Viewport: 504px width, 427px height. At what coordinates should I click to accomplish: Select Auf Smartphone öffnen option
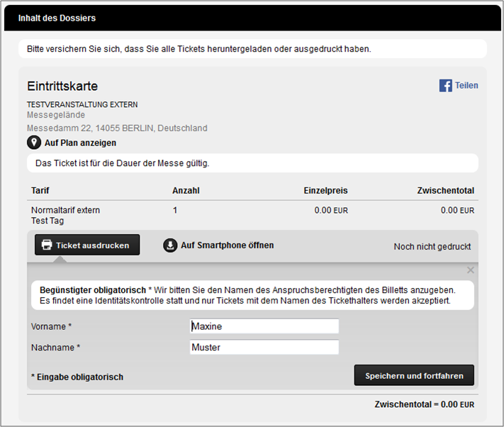(228, 245)
